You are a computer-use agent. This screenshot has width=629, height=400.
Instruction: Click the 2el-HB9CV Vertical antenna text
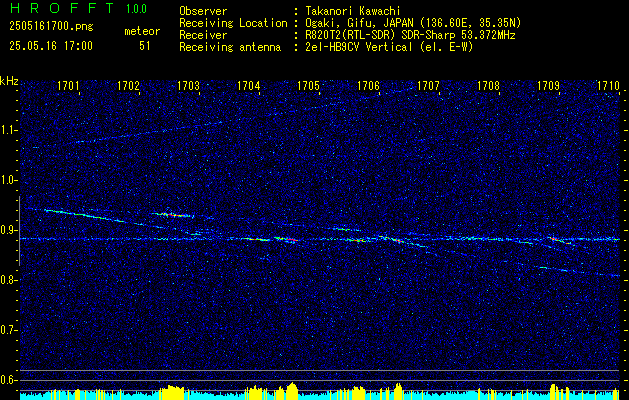coord(389,47)
